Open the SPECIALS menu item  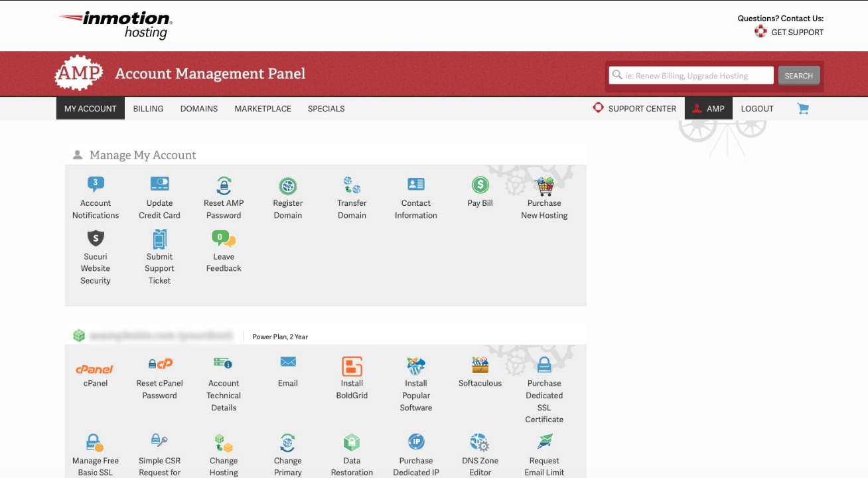coord(326,109)
